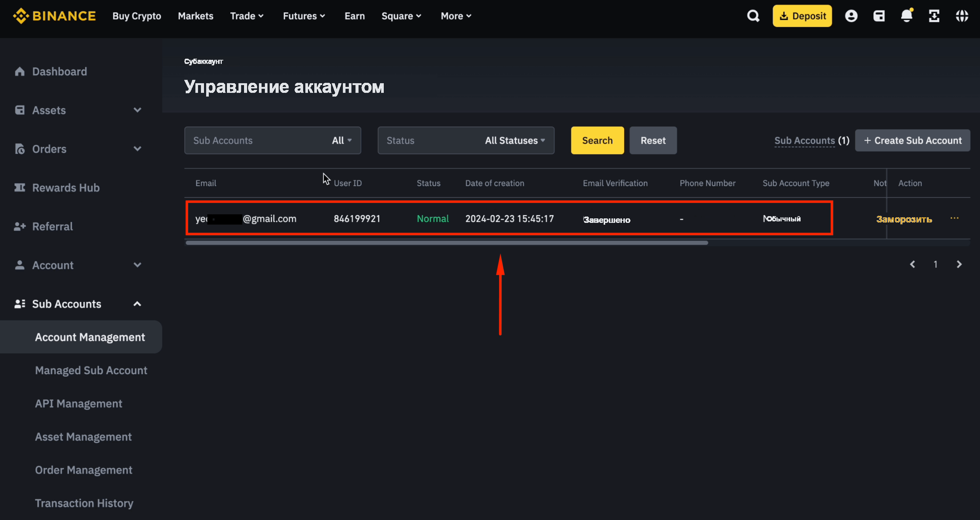Open the language globe icon
This screenshot has width=980, height=520.
point(962,16)
